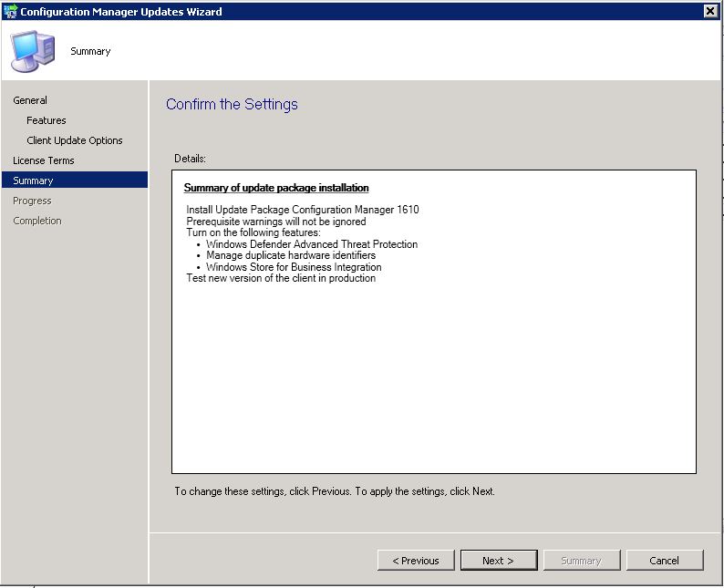Click the Progress step in sidebar

(32, 201)
